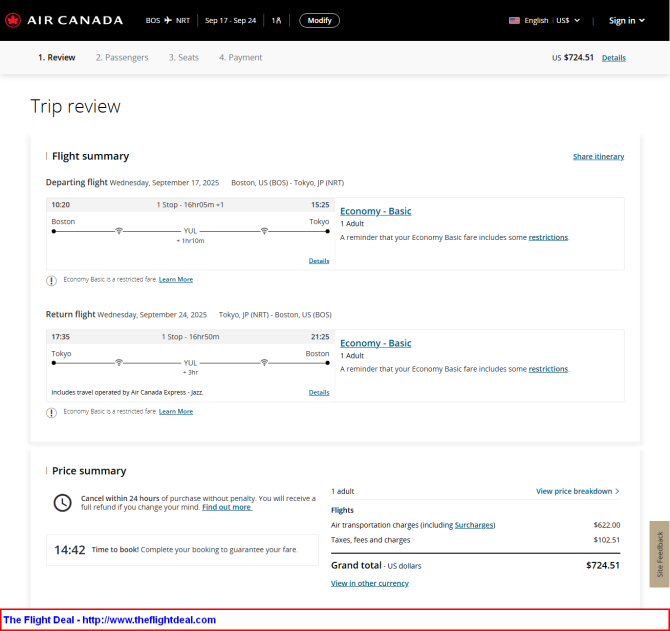
Task: Expand View price breakdown
Action: point(578,491)
